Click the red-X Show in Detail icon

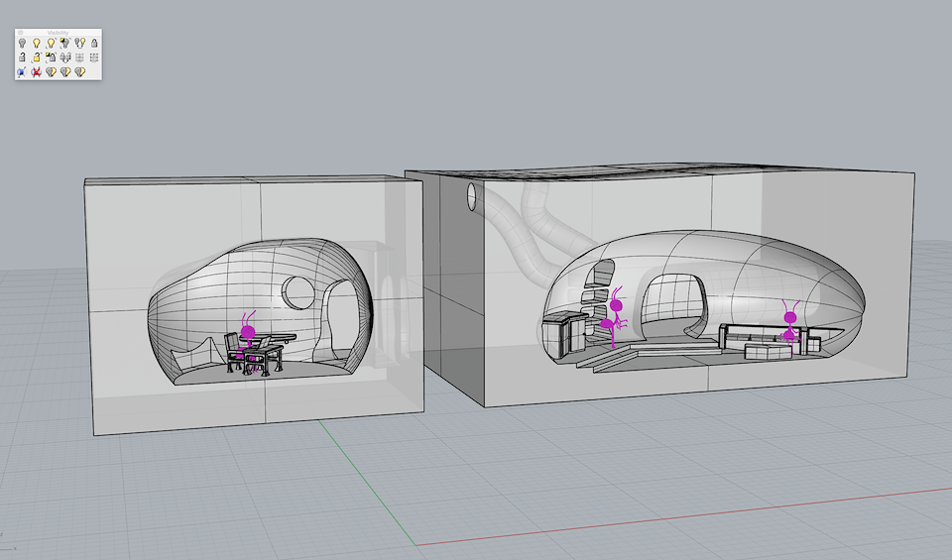(37, 72)
